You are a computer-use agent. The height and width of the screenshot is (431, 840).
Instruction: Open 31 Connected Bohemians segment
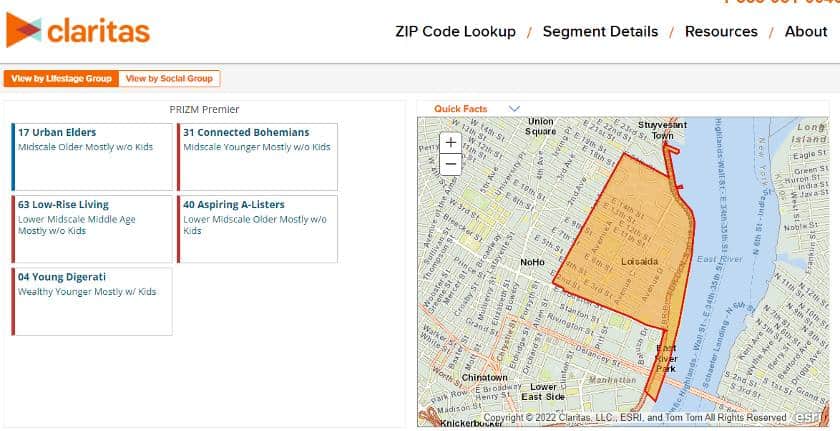tap(257, 157)
